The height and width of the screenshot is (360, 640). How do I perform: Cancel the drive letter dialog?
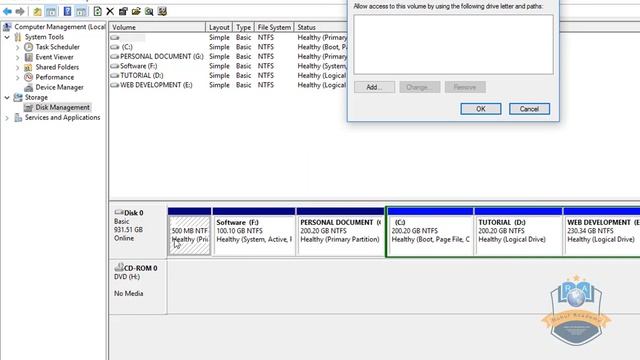[x=529, y=109]
